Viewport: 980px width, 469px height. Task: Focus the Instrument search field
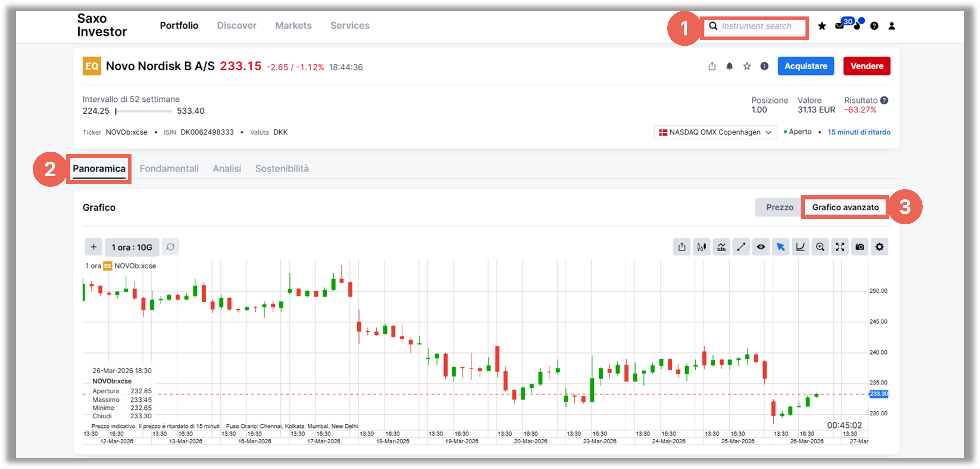(755, 26)
